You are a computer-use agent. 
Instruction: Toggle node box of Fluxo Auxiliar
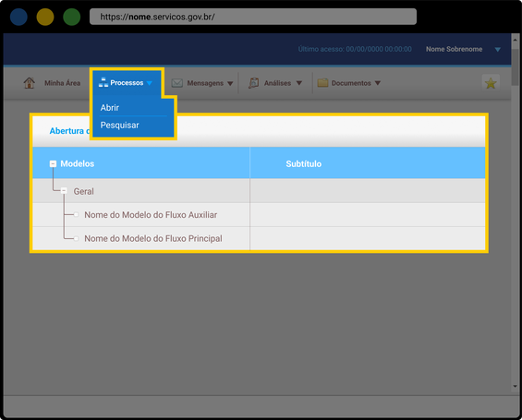[77, 214]
